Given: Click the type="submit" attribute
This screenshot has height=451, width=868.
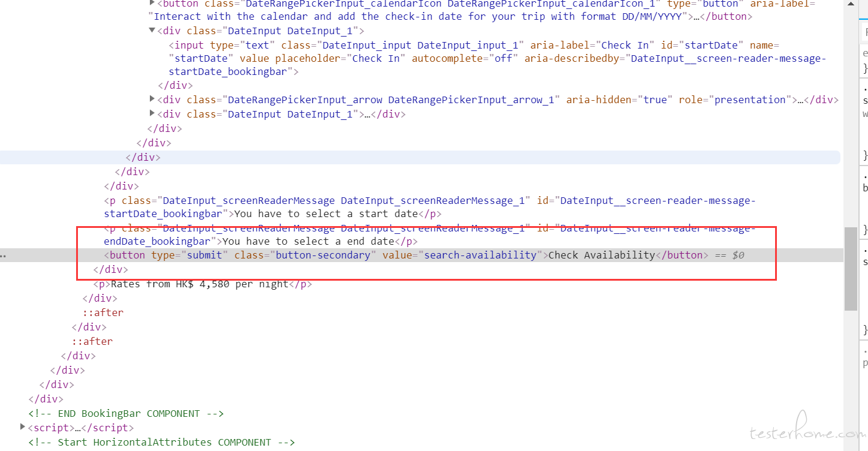Looking at the screenshot, I should coord(190,255).
